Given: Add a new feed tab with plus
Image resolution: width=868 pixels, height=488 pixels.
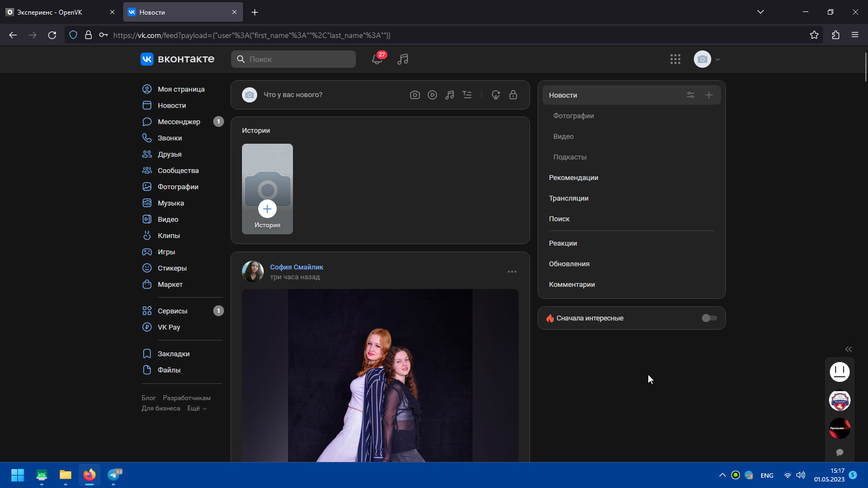Looking at the screenshot, I should coord(709,95).
